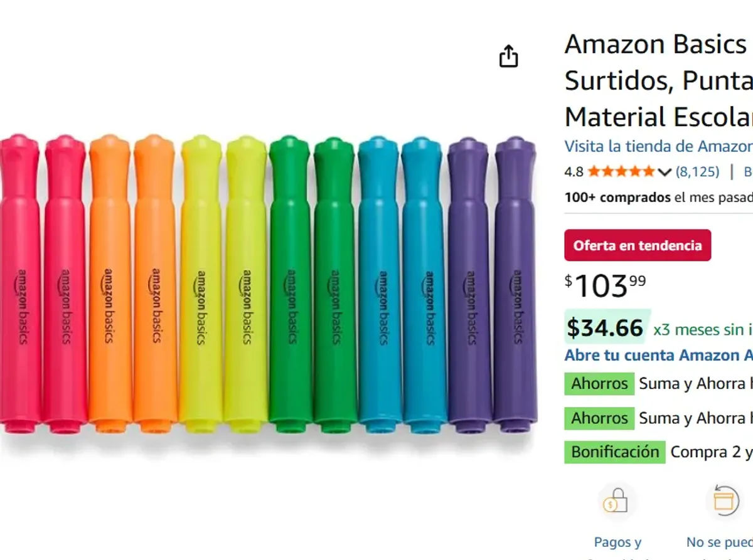Screen dimensions: 753x560
Task: Click the orange star rating icons
Action: point(621,171)
